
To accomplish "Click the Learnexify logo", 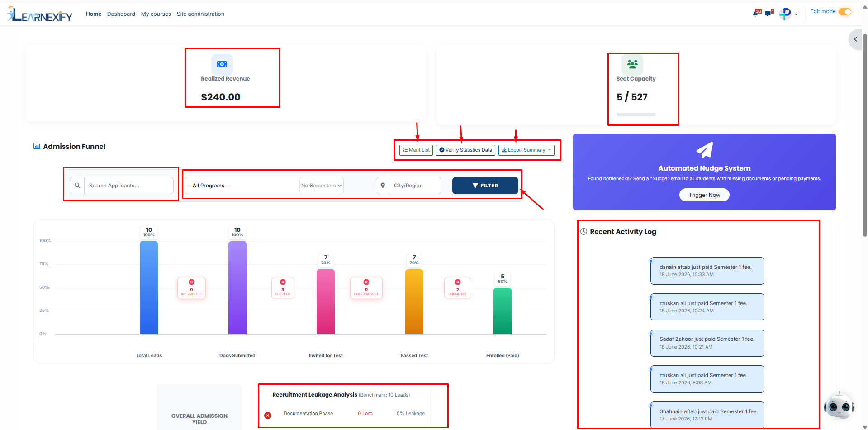I will tap(40, 14).
